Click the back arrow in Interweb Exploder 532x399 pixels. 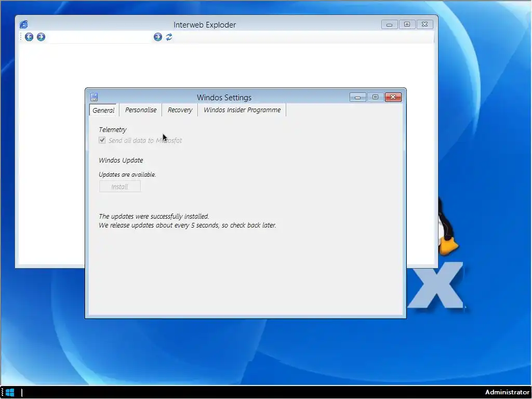coord(29,37)
